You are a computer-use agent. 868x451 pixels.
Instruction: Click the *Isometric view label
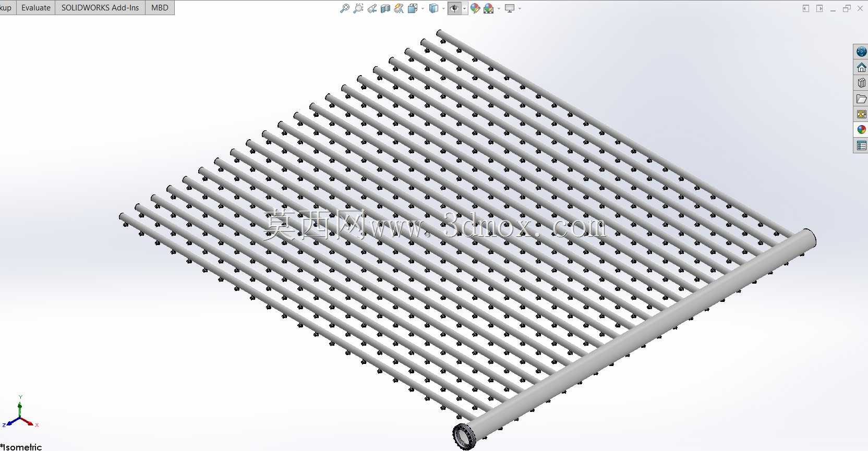click(21, 447)
